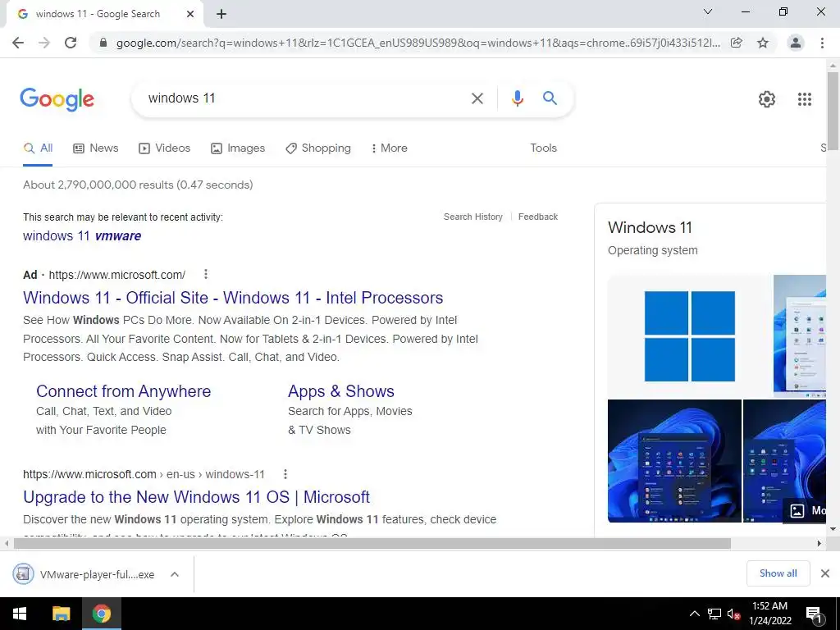Clear the search box text
840x630 pixels.
(477, 98)
